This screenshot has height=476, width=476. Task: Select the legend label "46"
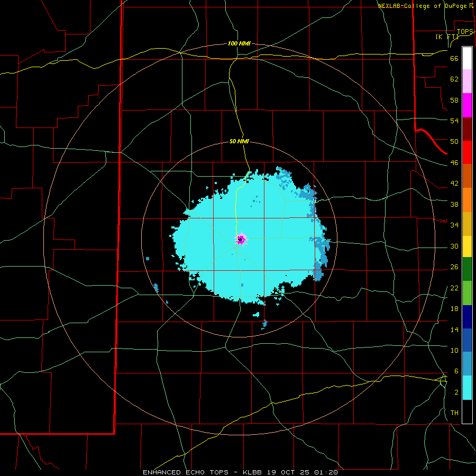[454, 162]
